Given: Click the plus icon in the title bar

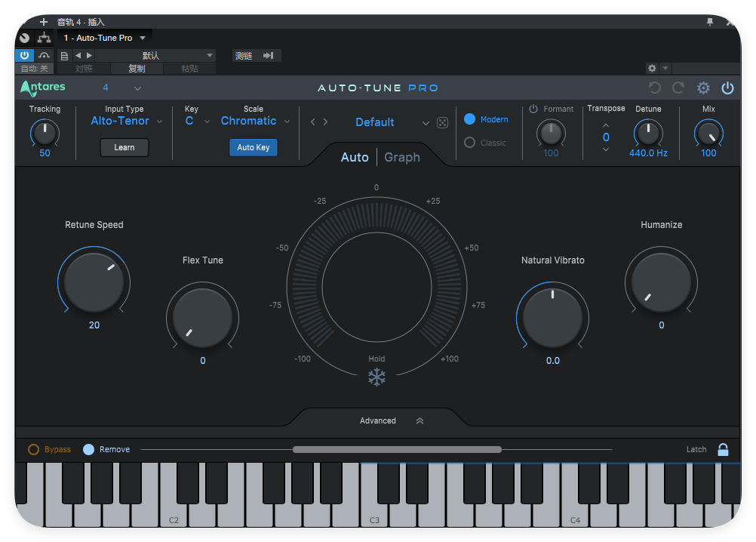Looking at the screenshot, I should [44, 22].
